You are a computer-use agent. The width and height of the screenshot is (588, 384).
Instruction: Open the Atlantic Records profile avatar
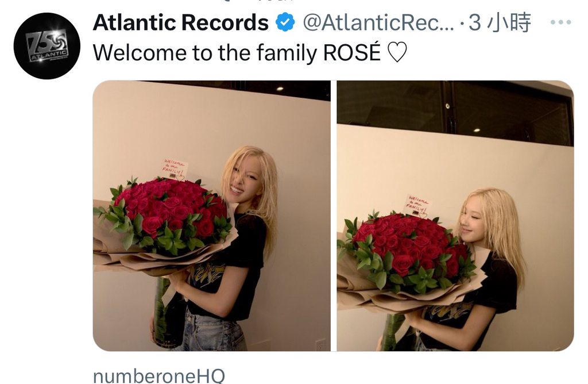(47, 46)
